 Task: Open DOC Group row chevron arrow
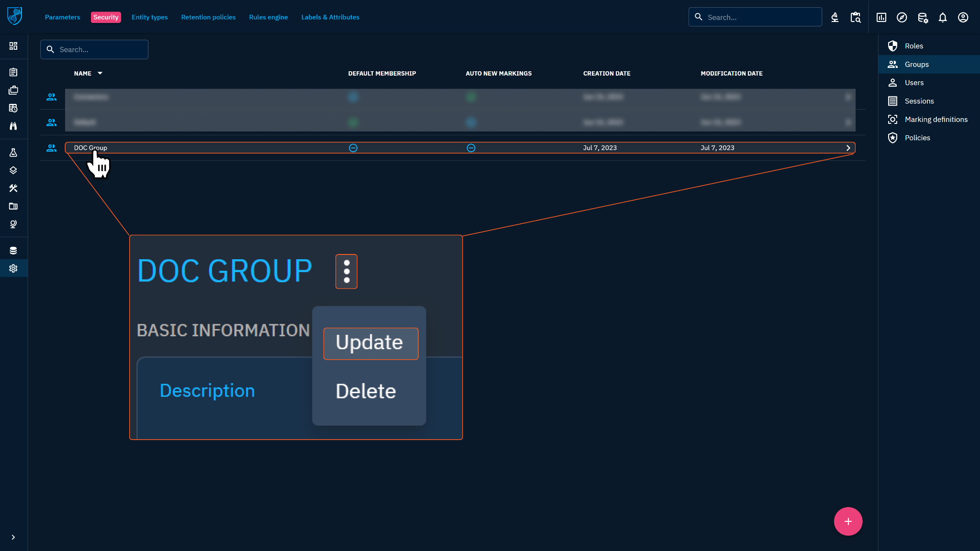pyautogui.click(x=848, y=148)
